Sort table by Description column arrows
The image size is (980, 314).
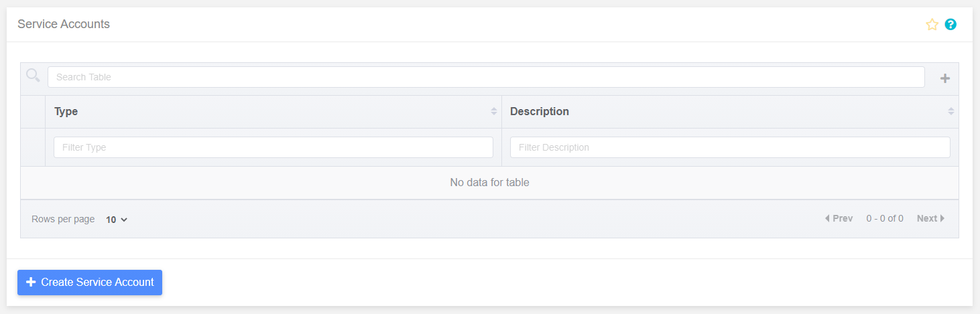(951, 111)
